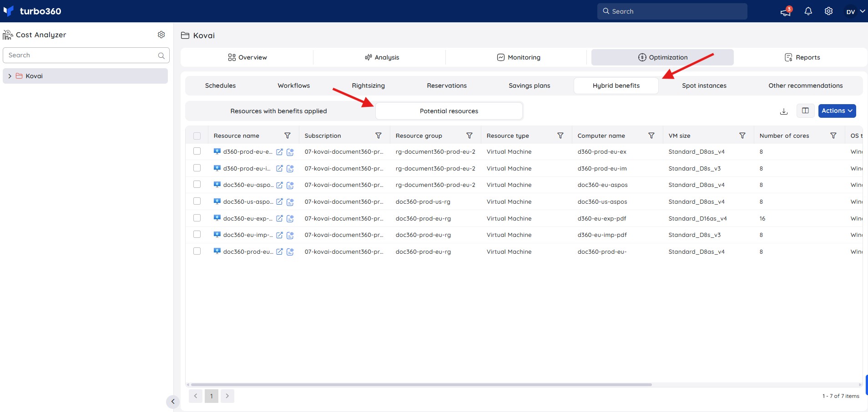Select the Kovai folder in sidebar
868x412 pixels.
[x=86, y=76]
